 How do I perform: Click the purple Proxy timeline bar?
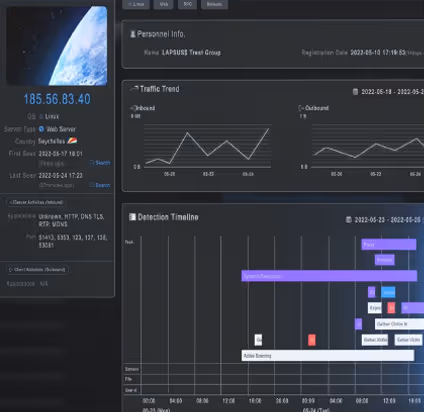389,244
